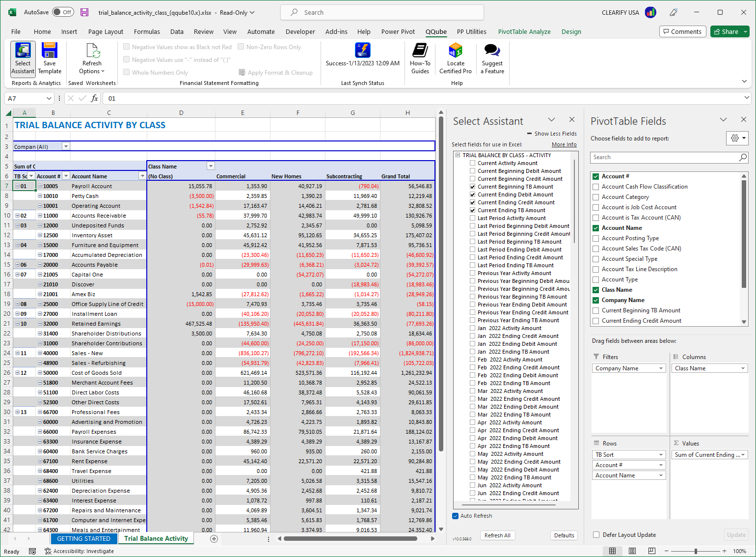756x557 pixels.
Task: Switch to Normal view in status bar
Action: (x=612, y=551)
